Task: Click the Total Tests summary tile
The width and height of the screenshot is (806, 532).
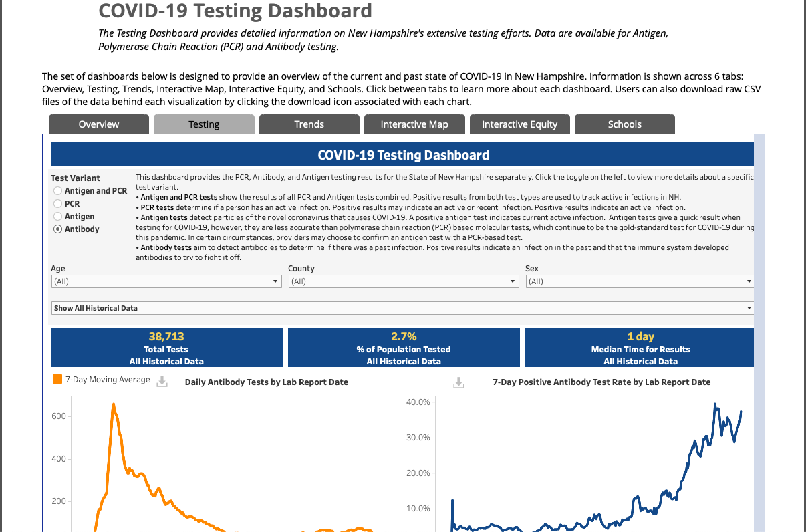Action: (x=166, y=348)
